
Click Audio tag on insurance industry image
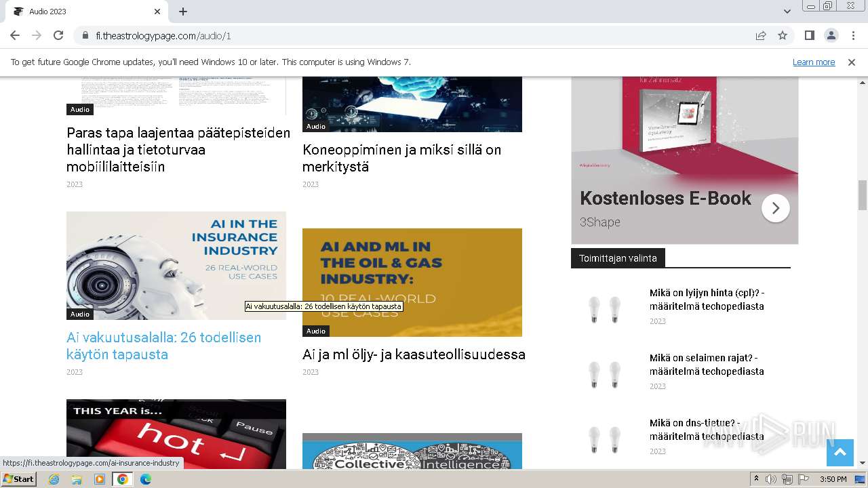click(x=80, y=314)
